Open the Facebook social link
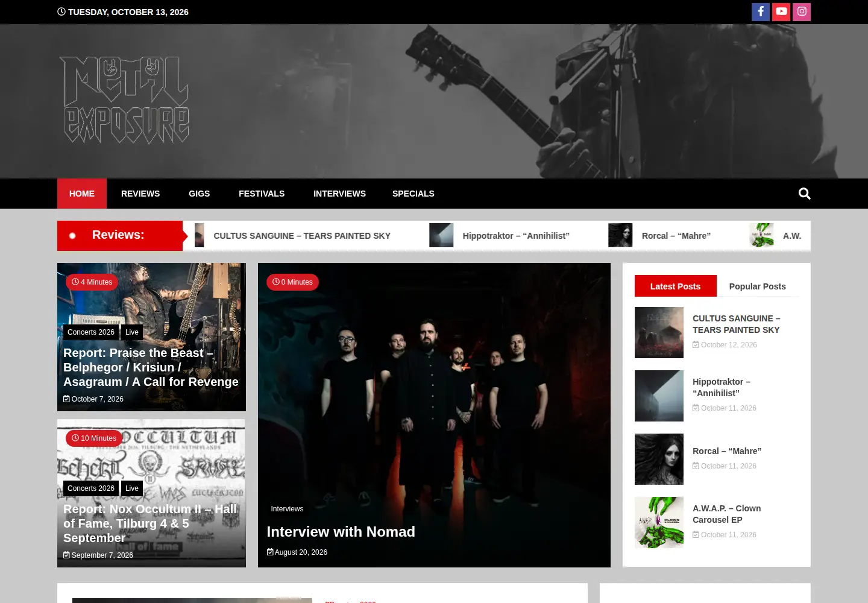 [761, 12]
